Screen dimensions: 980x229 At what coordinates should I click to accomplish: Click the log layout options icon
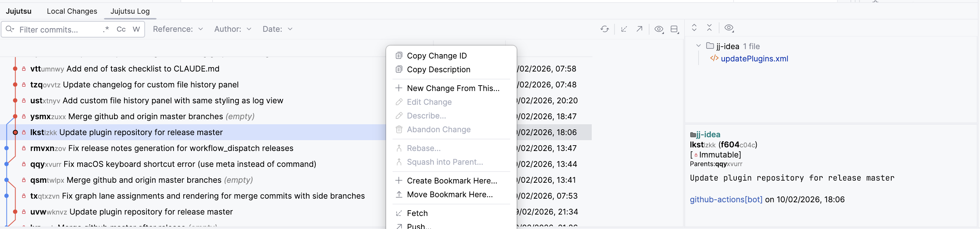point(674,29)
